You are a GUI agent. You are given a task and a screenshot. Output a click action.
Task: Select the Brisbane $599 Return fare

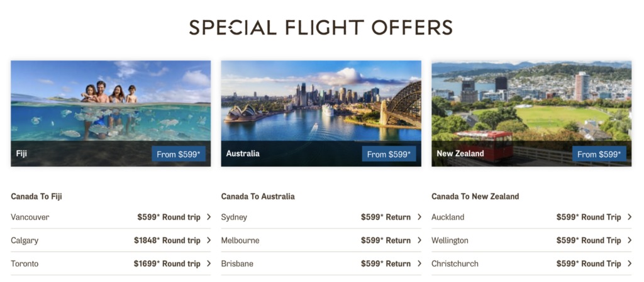tap(386, 264)
